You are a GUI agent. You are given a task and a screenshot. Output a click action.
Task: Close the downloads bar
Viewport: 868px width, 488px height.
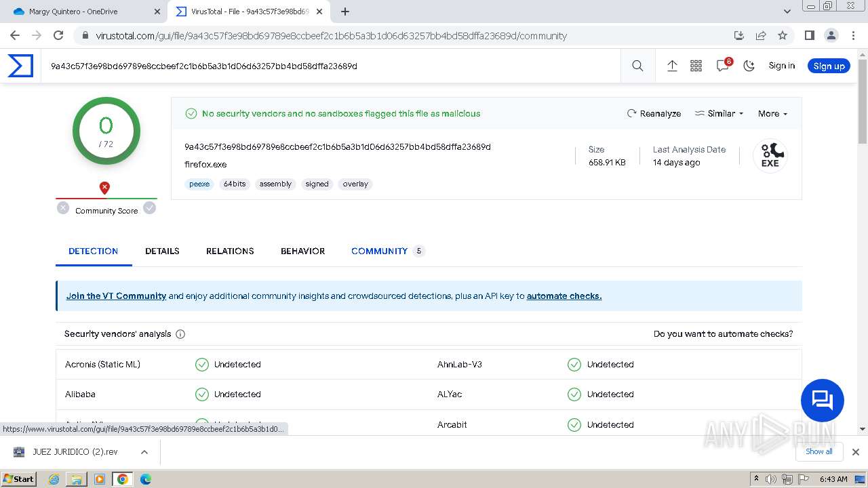point(856,452)
